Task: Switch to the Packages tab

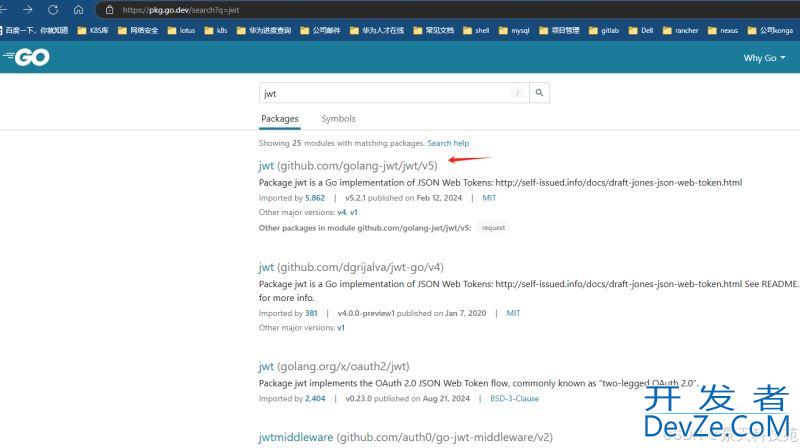Action: point(280,118)
